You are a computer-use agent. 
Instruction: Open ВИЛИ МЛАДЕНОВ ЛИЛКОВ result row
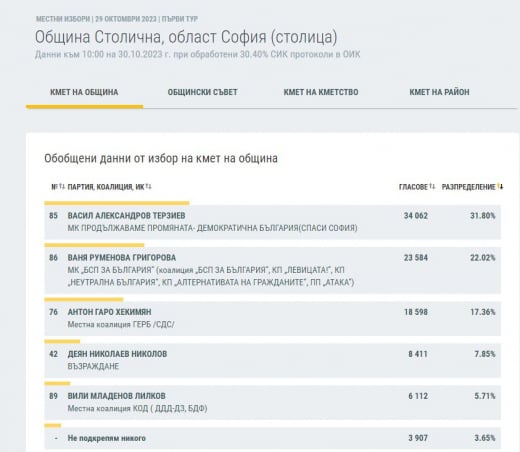(272, 402)
